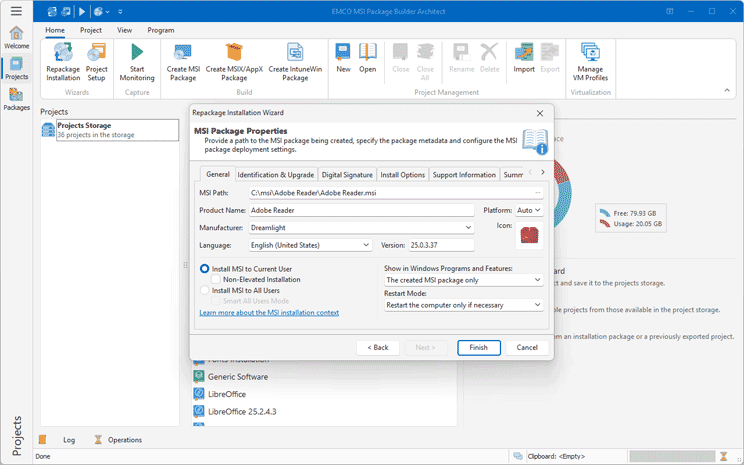Viewport: 744px width, 465px height.
Task: Click the Repackage Installation wizard icon
Action: point(63,54)
